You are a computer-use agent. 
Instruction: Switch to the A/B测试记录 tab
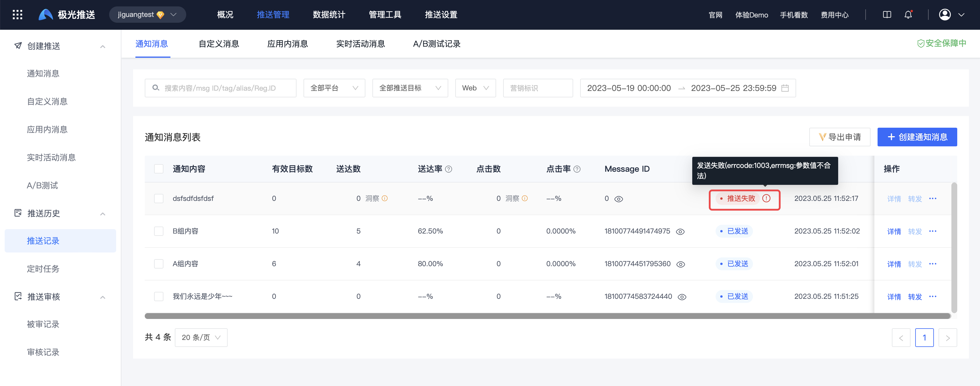(x=437, y=44)
